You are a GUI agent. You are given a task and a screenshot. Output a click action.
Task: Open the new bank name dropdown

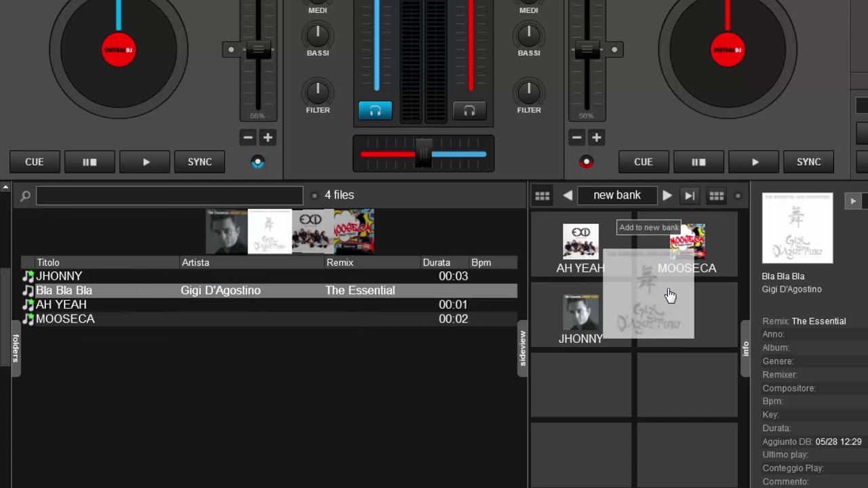617,195
